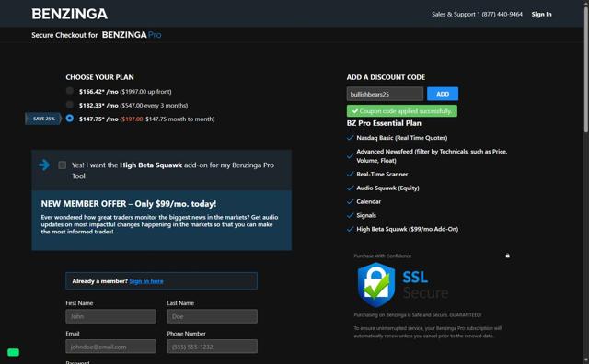Viewport: 589px width, 364px height.
Task: Click the Phone Number field
Action: [213, 347]
